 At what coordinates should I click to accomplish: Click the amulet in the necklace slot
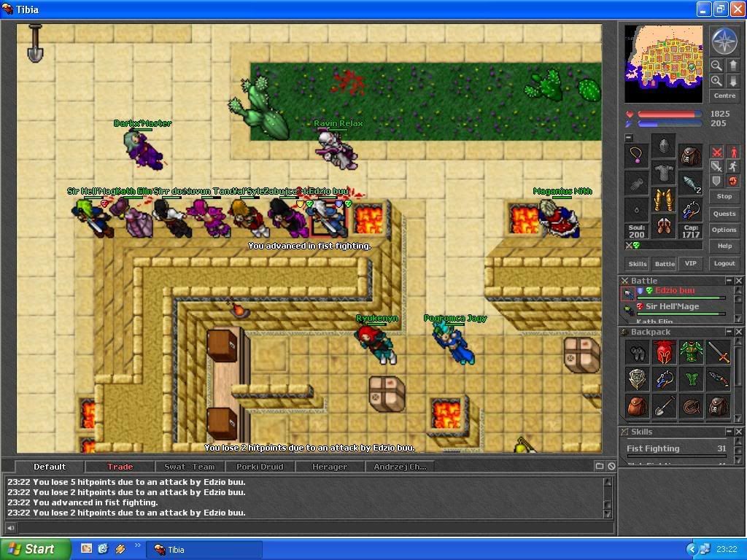(x=637, y=155)
